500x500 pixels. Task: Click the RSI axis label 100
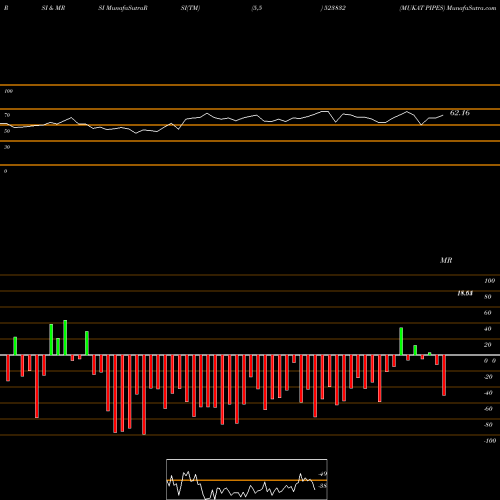click(x=8, y=91)
